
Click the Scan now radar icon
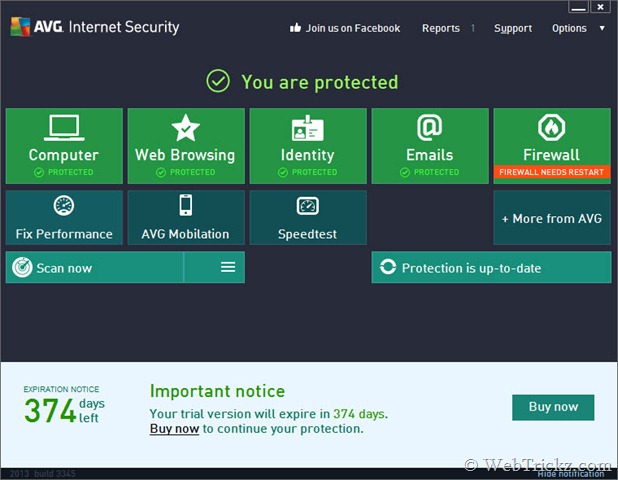(22, 268)
